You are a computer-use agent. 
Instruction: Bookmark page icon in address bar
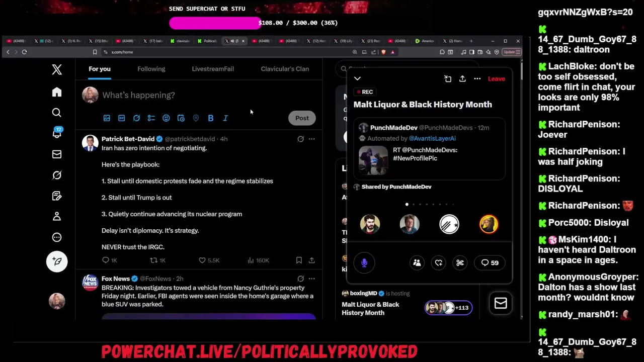pos(95,52)
